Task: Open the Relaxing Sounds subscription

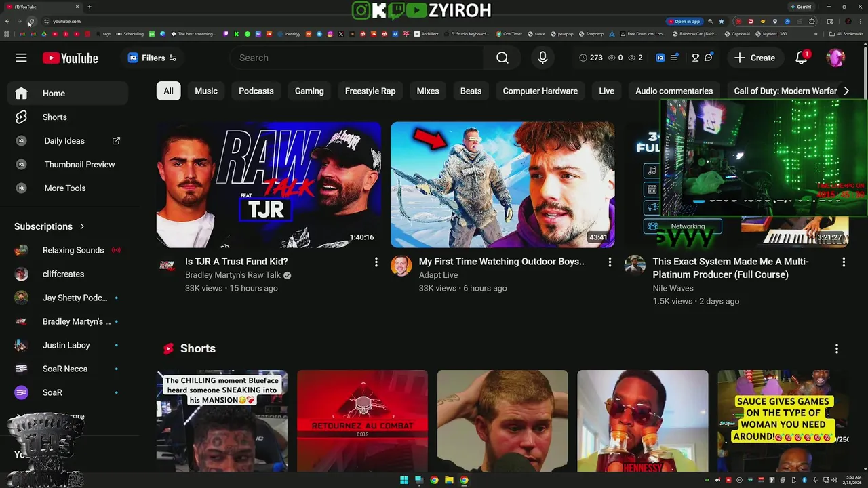Action: coord(68,250)
